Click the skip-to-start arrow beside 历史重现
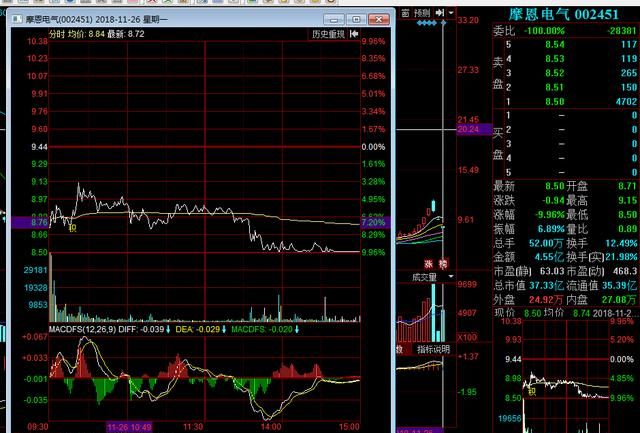 tap(352, 34)
